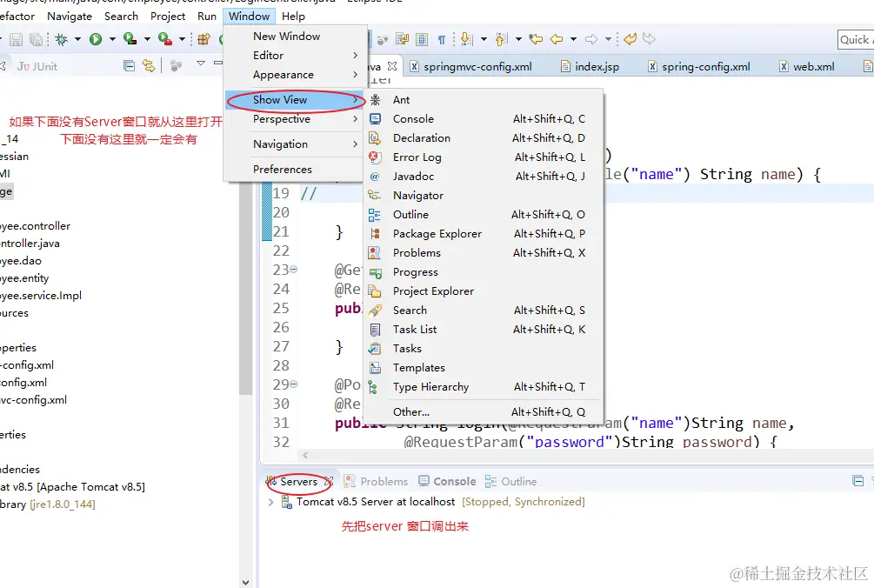Show the Declaration view
The height and width of the screenshot is (588, 874).
pos(484,137)
